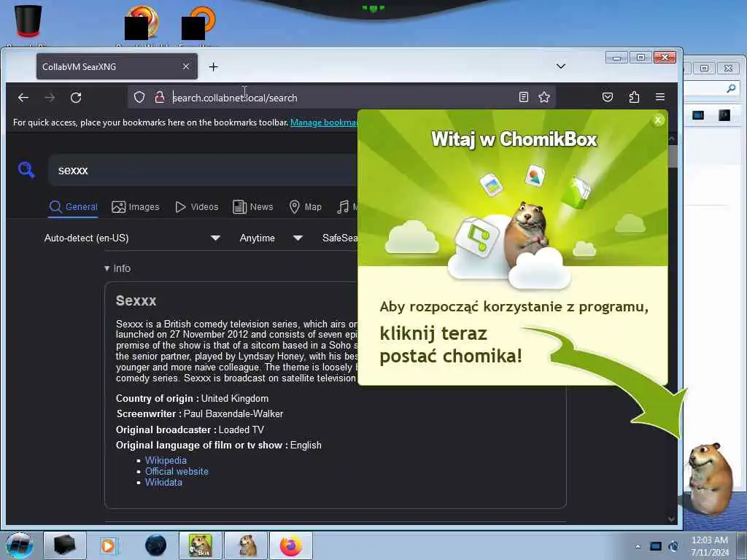The image size is (747, 560).
Task: Open the Windows Start button
Action: click(x=20, y=545)
